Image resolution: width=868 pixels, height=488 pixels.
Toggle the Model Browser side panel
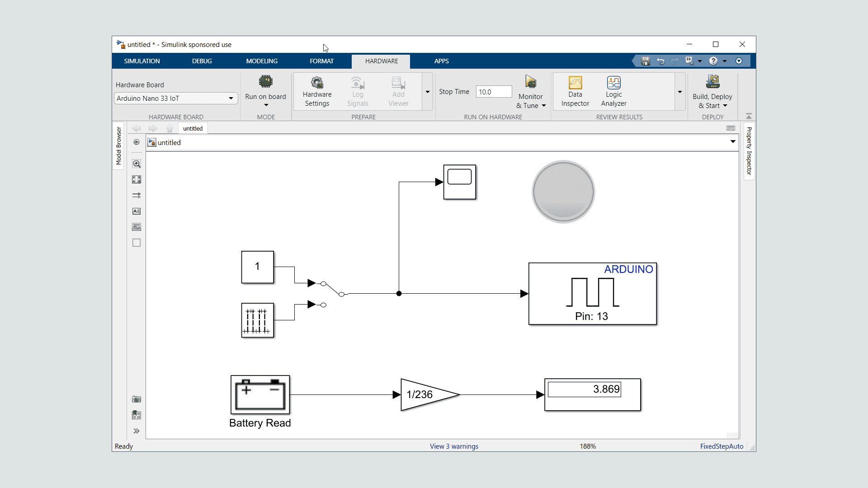pyautogui.click(x=118, y=145)
